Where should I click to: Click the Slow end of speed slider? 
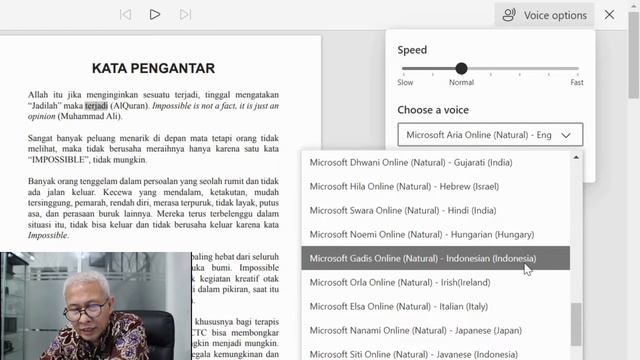(x=405, y=82)
